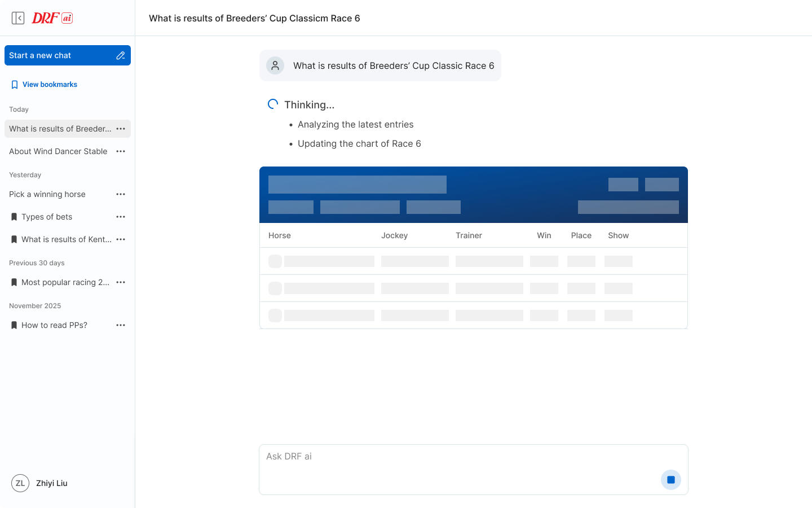This screenshot has height=508, width=812.
Task: Open Most popular racing chat
Action: [x=65, y=282]
